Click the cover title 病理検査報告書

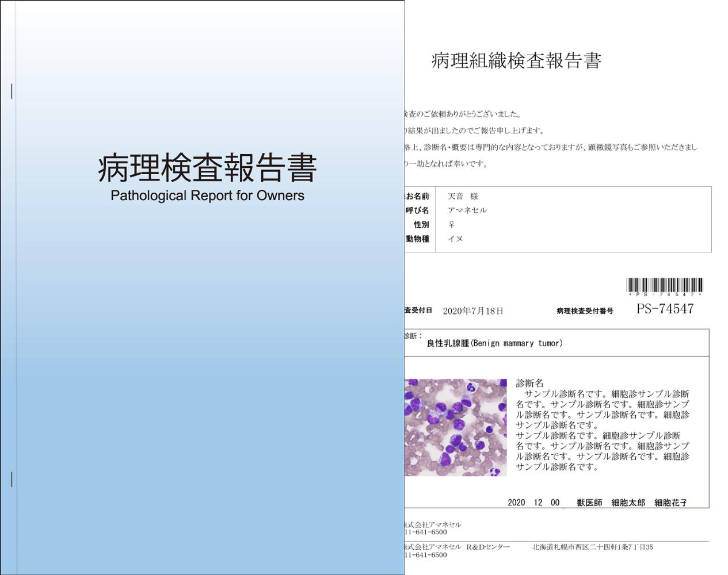207,168
